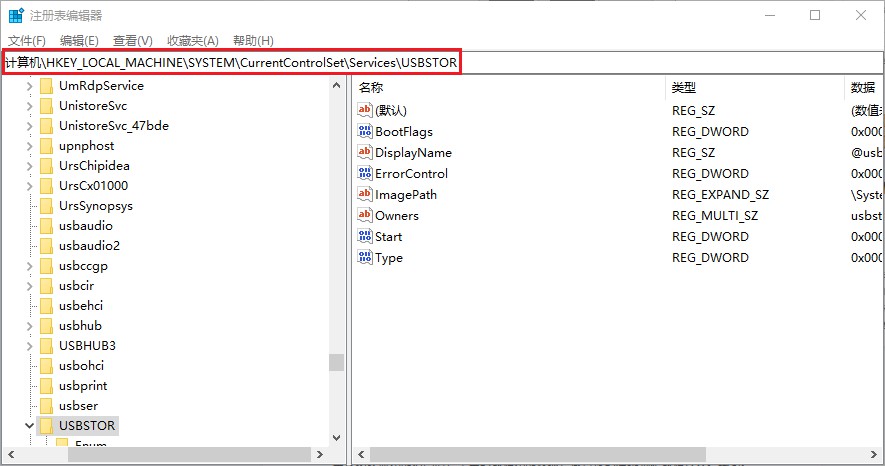Click the USBSTOR folder icon
885x466 pixels.
click(x=46, y=426)
